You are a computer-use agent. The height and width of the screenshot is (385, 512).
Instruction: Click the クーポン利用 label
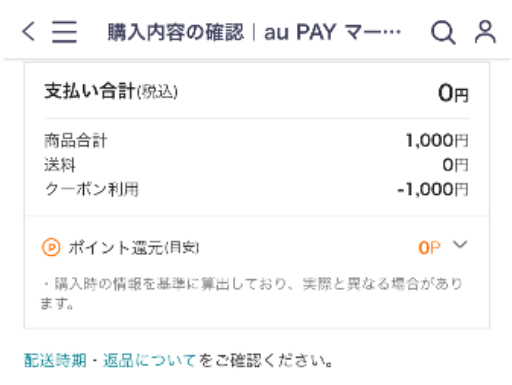click(91, 189)
